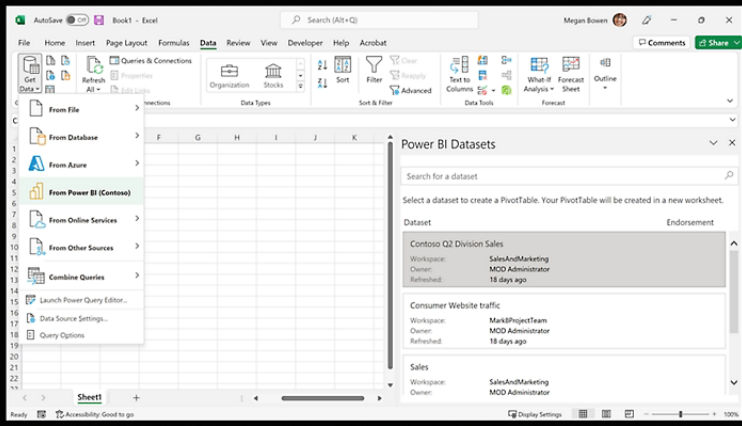Open Query Options

pos(81,335)
